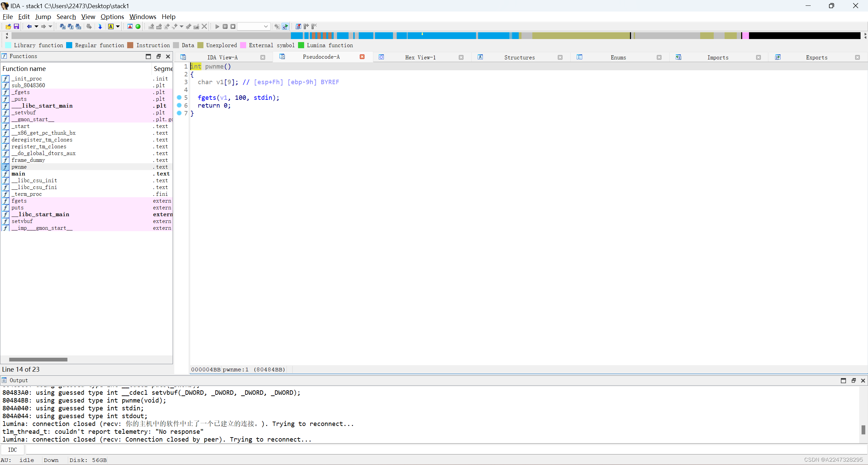This screenshot has height=465, width=868.
Task: Switch to the IDA View-A tab
Action: point(222,57)
